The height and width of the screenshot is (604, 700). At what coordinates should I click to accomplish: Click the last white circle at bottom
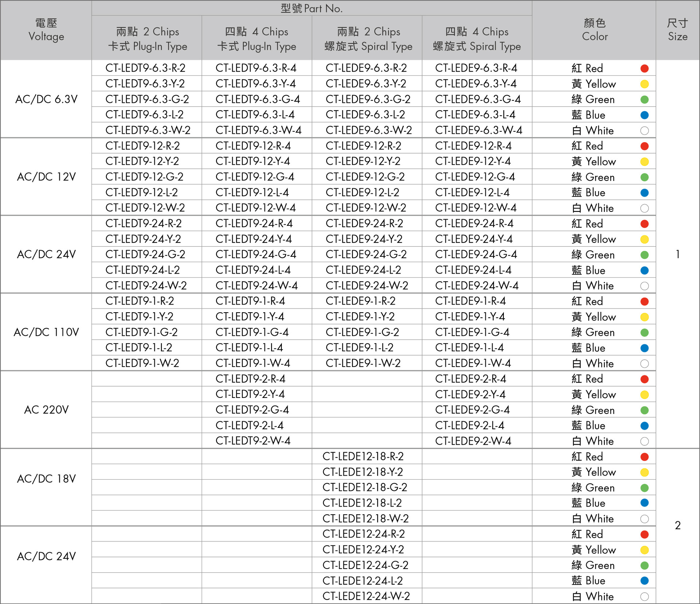(x=644, y=596)
